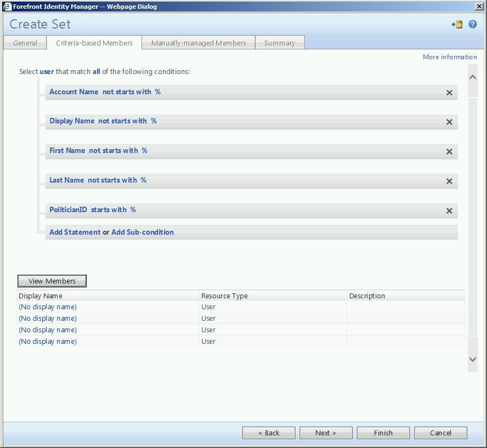
Task: Click the First Name attribute link
Action: (x=67, y=151)
